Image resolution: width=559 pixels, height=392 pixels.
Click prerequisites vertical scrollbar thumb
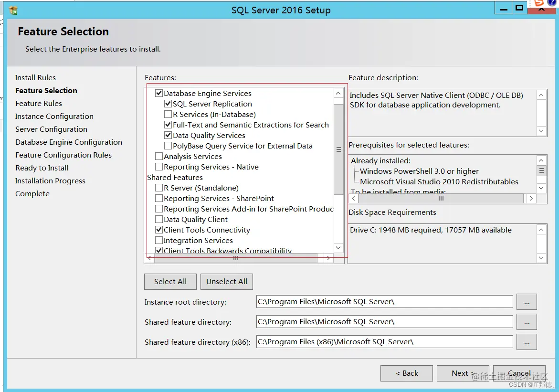pos(541,171)
